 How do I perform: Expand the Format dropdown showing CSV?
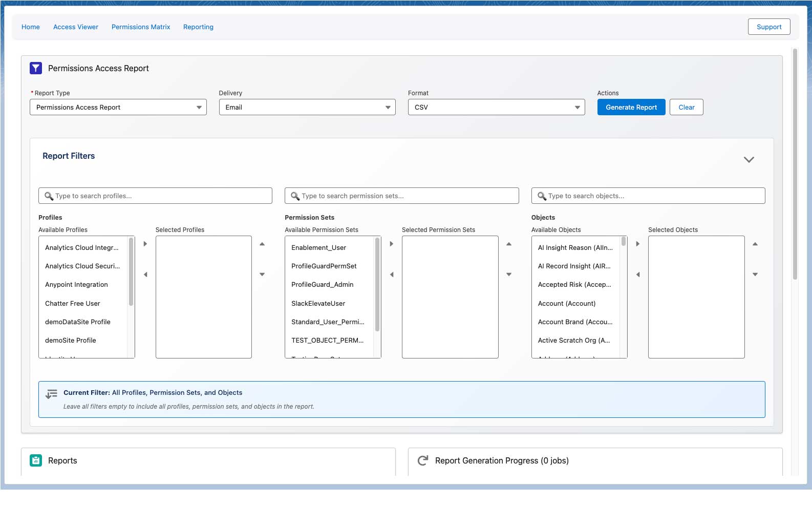coord(496,107)
